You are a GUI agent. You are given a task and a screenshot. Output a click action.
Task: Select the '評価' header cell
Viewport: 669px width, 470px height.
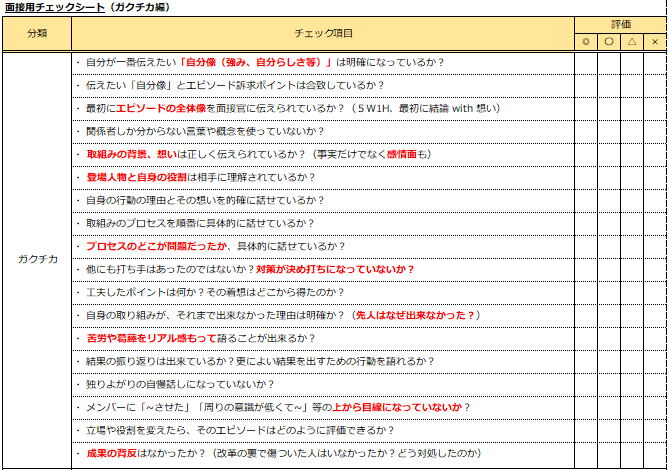[x=620, y=25]
